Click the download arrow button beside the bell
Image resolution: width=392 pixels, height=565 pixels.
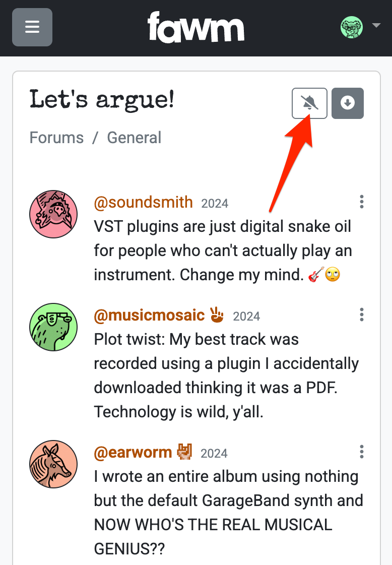(348, 103)
